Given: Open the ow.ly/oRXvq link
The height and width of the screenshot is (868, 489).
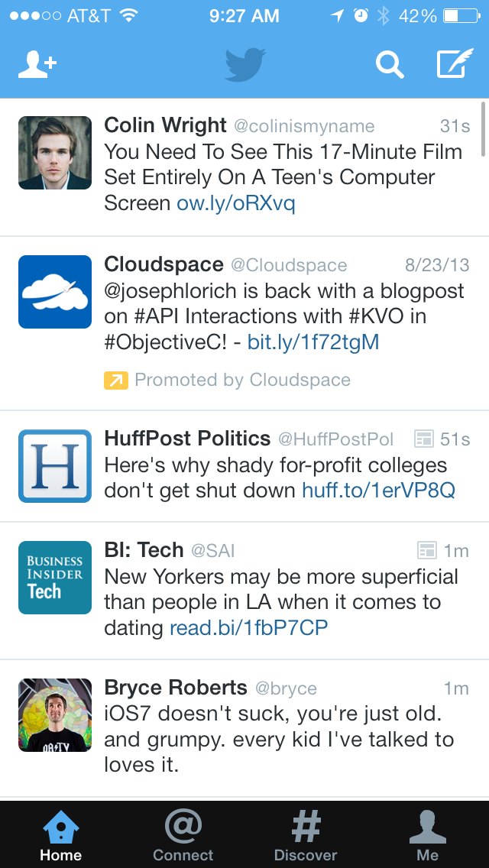Looking at the screenshot, I should coord(236,203).
